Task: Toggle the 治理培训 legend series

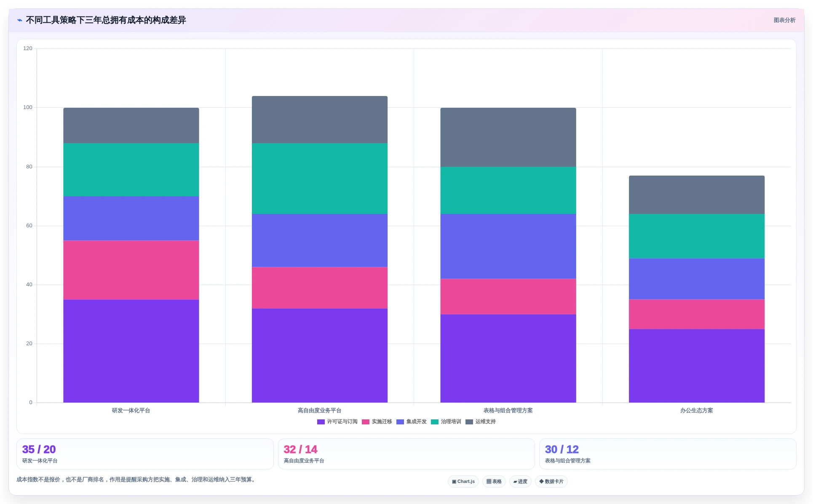Action: click(446, 422)
